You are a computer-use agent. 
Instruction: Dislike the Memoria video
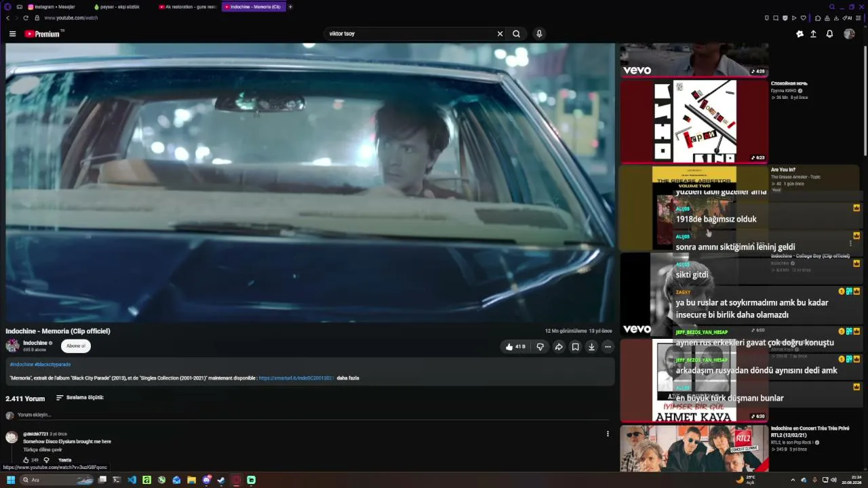540,346
